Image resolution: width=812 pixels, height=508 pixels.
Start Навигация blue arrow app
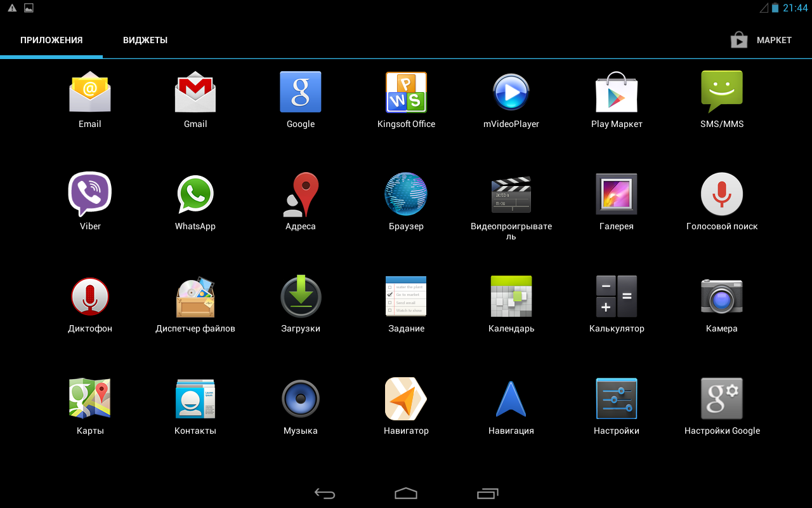click(511, 399)
